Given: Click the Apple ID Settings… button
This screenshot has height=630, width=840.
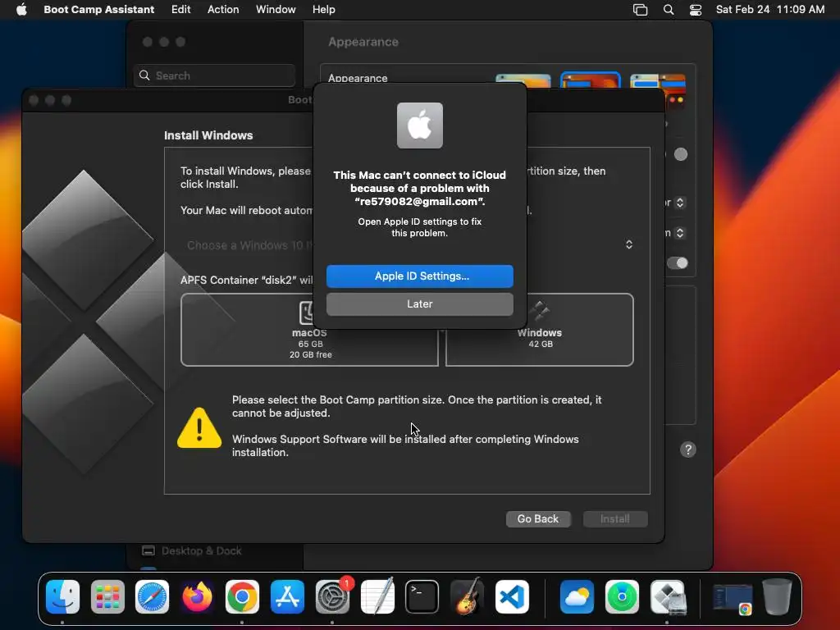Looking at the screenshot, I should tap(420, 276).
